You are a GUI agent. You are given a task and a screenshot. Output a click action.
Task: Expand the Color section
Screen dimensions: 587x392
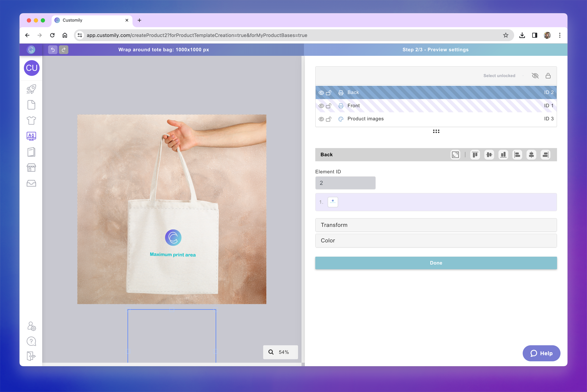click(x=436, y=240)
